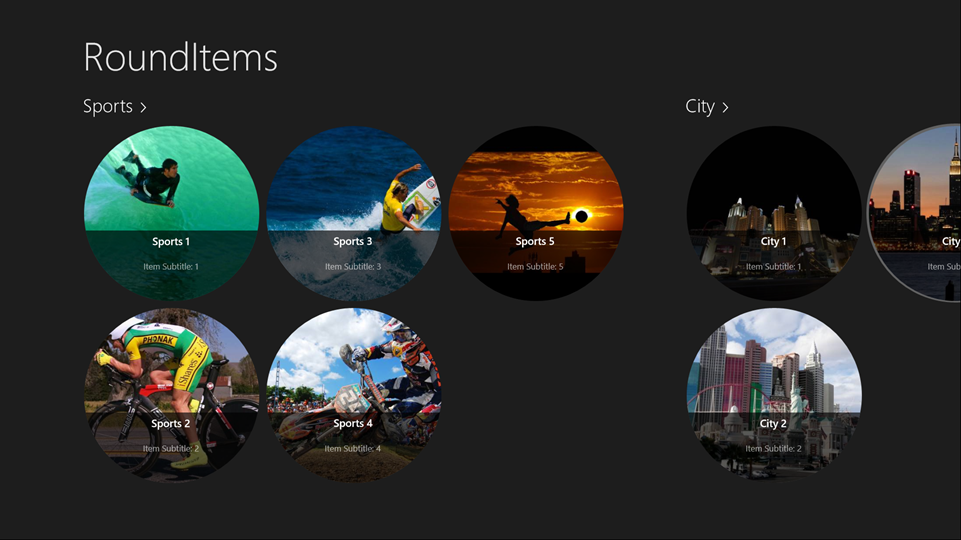This screenshot has height=540, width=961.
Task: Click the 'Sports 1' title label
Action: (x=171, y=241)
